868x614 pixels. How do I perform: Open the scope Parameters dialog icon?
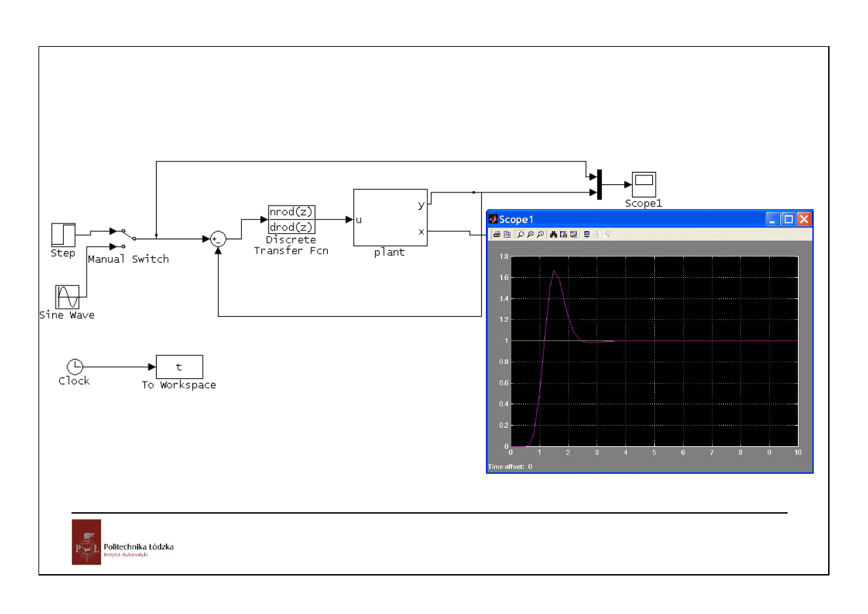507,234
